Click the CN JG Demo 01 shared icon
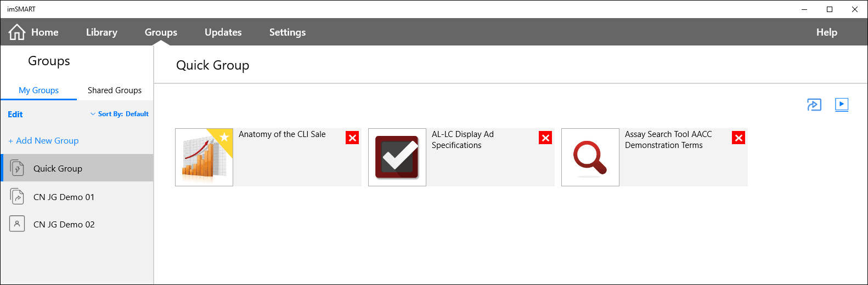Screen dimensions: 868x285 (18, 196)
